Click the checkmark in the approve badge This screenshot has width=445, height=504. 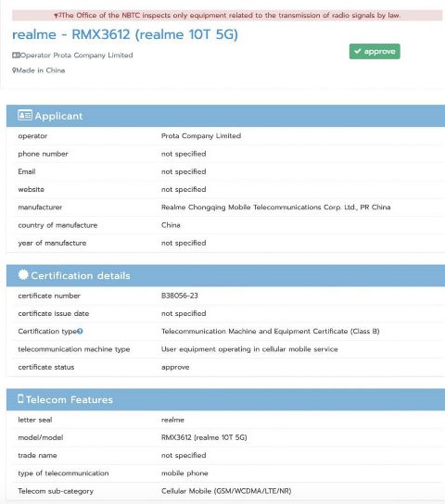coord(358,51)
